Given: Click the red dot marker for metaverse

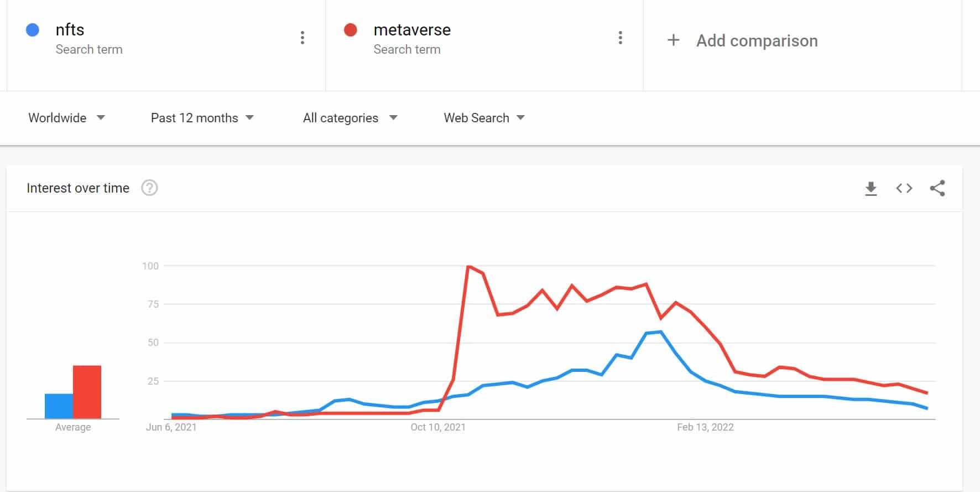Looking at the screenshot, I should pos(351,29).
